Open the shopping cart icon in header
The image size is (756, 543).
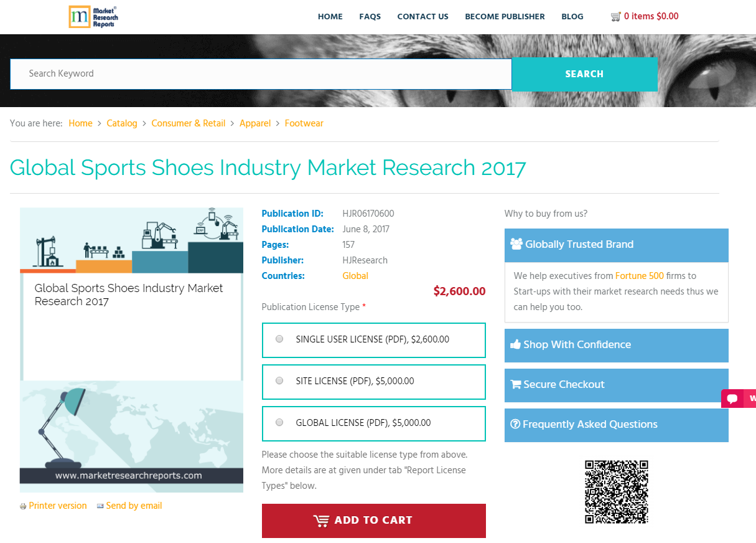616,16
